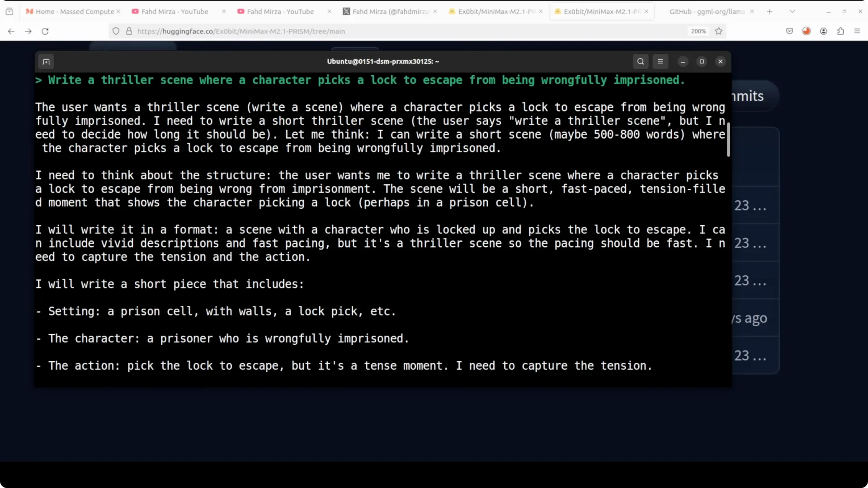This screenshot has height=488, width=868.
Task: Switch to GitHub ggml-org/llama tab
Action: point(706,11)
